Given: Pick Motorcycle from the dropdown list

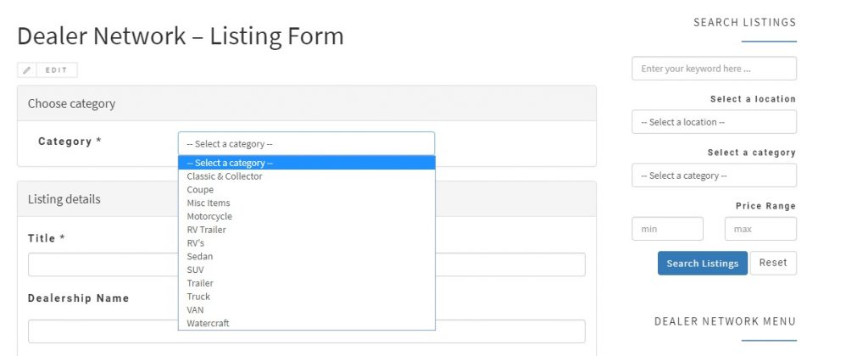Looking at the screenshot, I should pos(209,216).
